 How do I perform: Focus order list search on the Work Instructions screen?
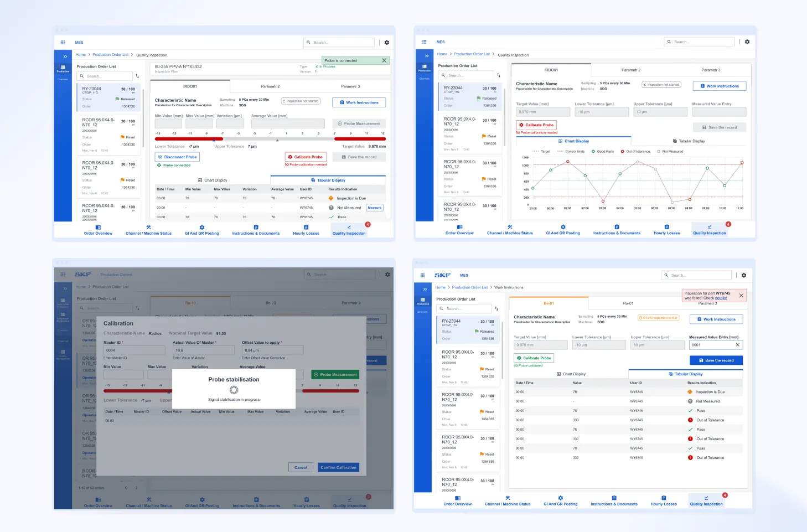pos(464,308)
